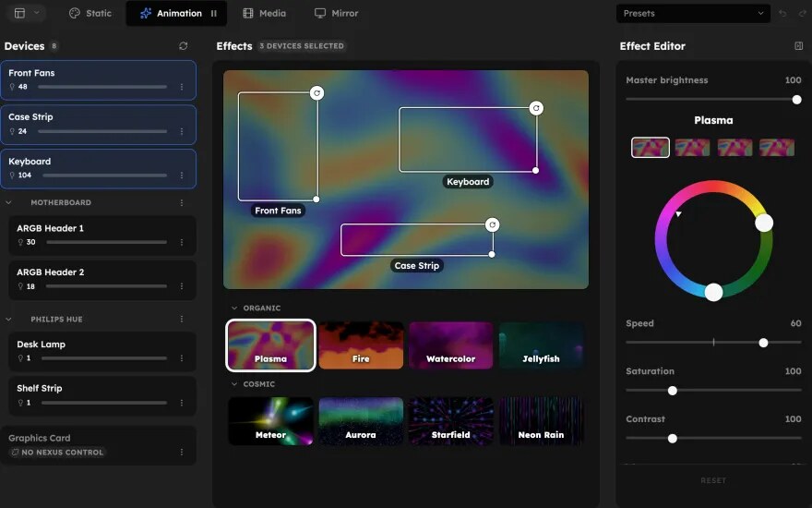Switch to the Static tab

pyautogui.click(x=90, y=13)
